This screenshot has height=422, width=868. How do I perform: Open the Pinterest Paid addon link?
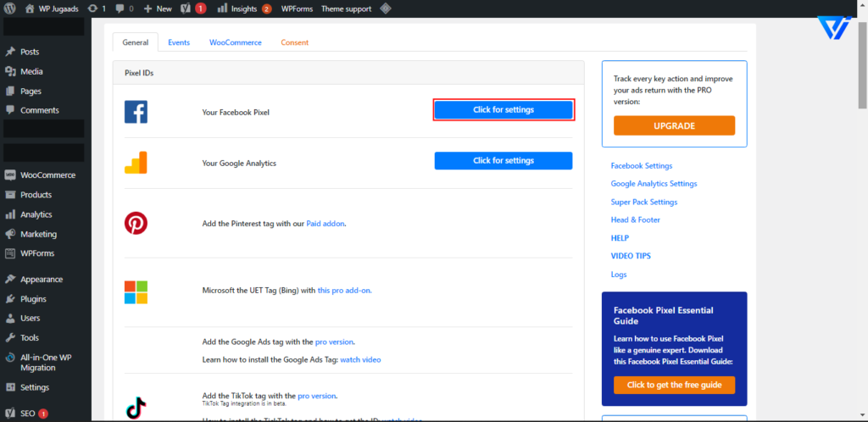tap(325, 224)
